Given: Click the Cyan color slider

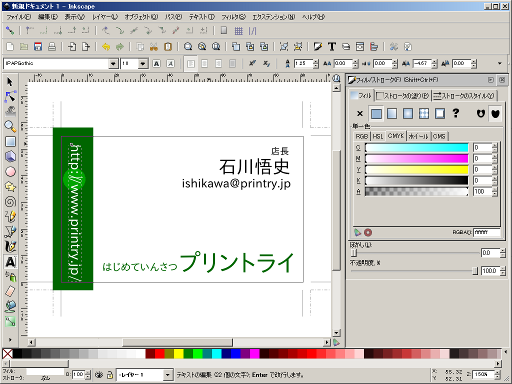Looking at the screenshot, I should (417, 148).
